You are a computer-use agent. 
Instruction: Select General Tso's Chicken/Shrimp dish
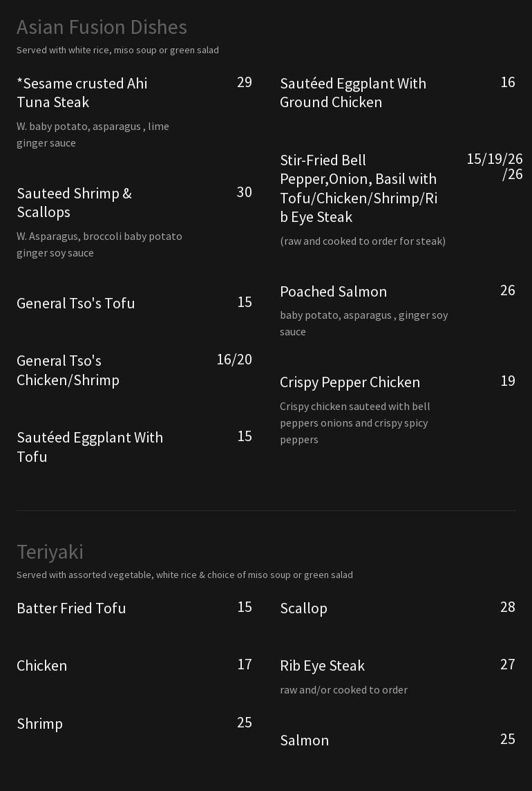(x=68, y=370)
